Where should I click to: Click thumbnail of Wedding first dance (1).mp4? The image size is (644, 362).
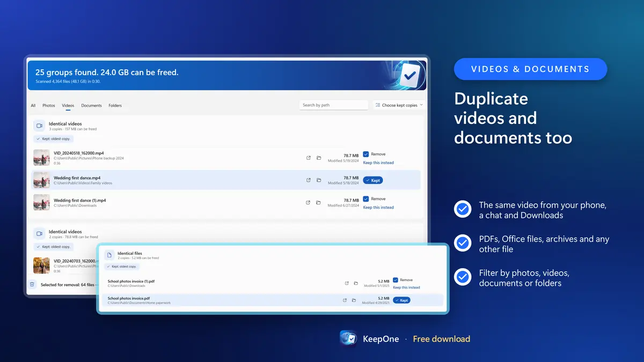point(42,203)
